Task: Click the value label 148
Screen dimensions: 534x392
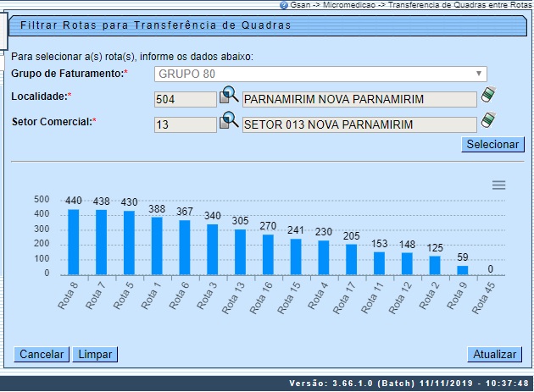Action: 408,245
